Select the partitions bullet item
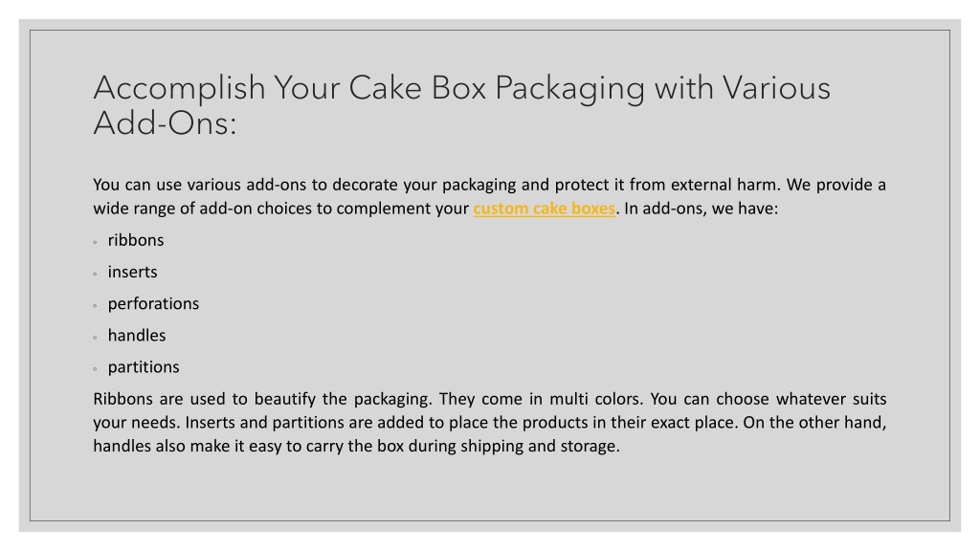The image size is (980, 551). click(x=144, y=367)
